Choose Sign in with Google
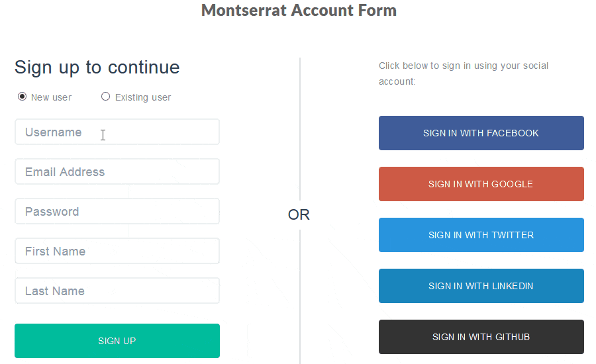The height and width of the screenshot is (364, 596). 481,184
